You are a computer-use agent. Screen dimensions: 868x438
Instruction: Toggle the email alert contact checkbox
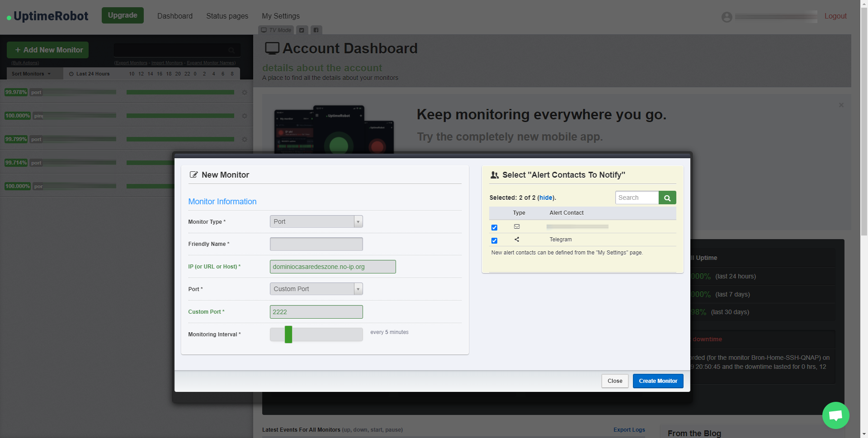click(x=494, y=227)
